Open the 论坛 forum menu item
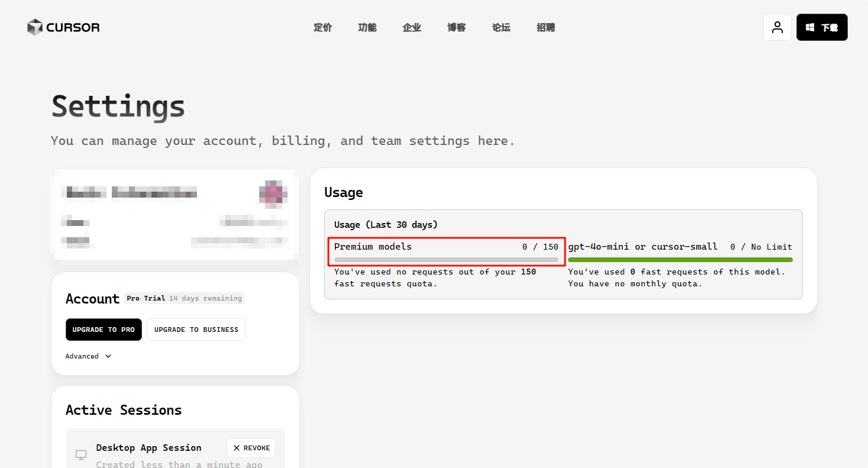Screen dimensions: 868x468 point(501,27)
